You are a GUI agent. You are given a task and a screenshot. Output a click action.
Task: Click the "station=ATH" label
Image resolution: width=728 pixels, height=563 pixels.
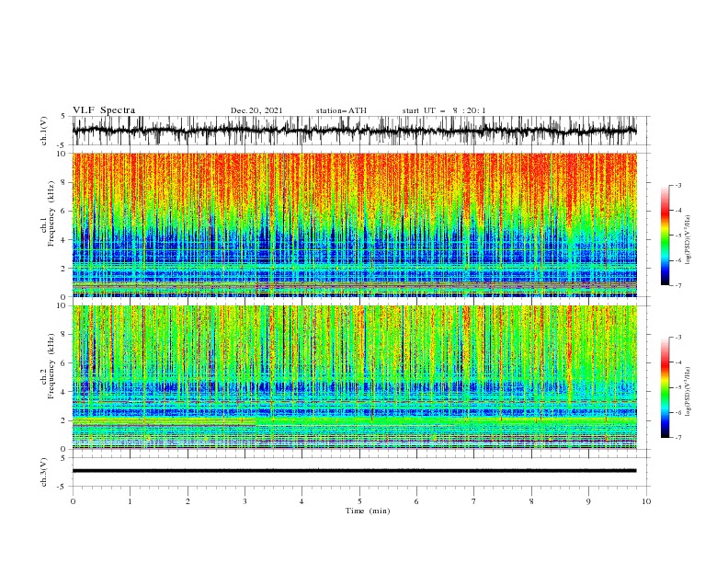tap(341, 110)
